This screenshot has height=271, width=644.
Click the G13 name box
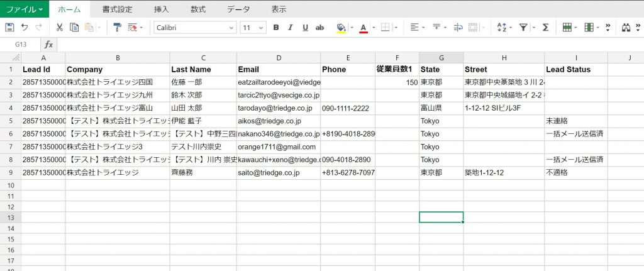point(21,45)
